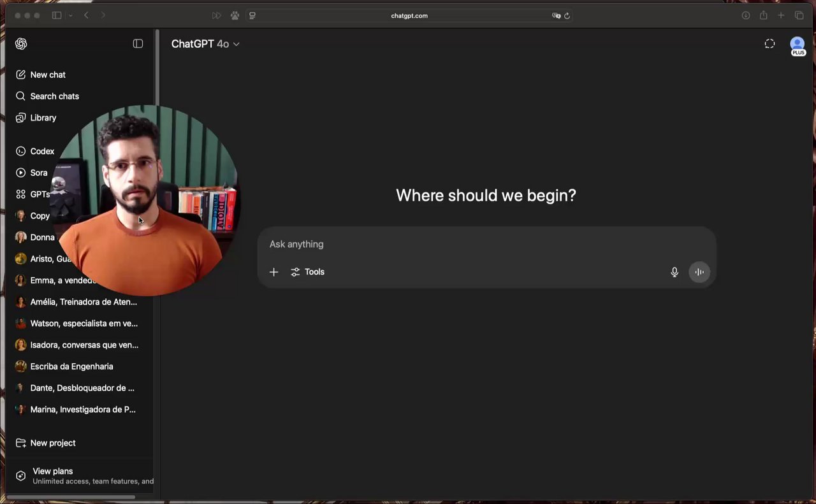
Task: Click the GPTs grid icon
Action: (x=21, y=194)
